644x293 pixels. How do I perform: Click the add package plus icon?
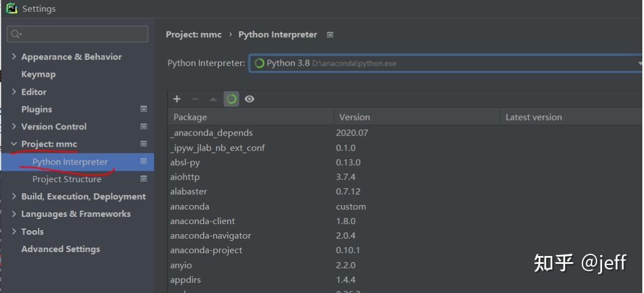[177, 99]
